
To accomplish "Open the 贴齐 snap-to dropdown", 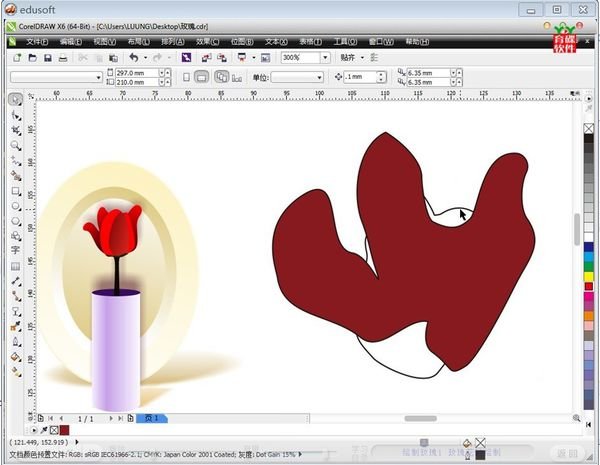I will tap(359, 58).
